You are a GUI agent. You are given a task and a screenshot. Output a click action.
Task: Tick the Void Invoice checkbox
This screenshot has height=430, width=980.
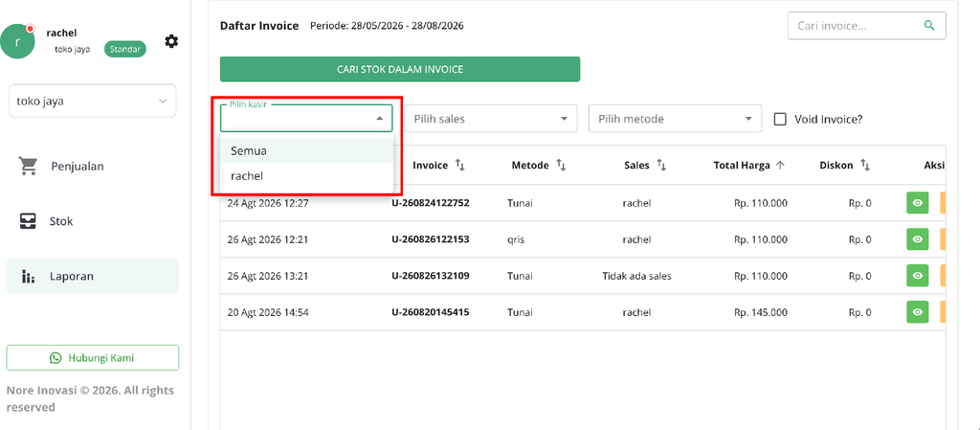[780, 119]
